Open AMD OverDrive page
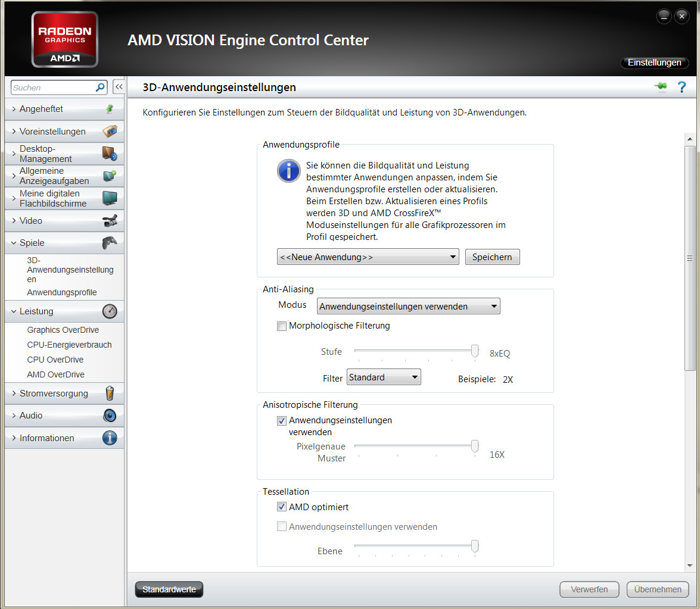 (x=55, y=374)
